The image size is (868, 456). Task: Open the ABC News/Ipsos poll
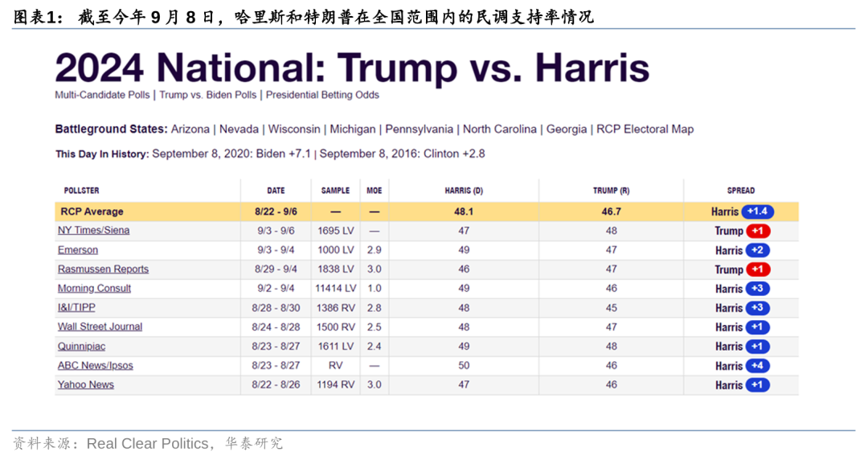pos(95,366)
